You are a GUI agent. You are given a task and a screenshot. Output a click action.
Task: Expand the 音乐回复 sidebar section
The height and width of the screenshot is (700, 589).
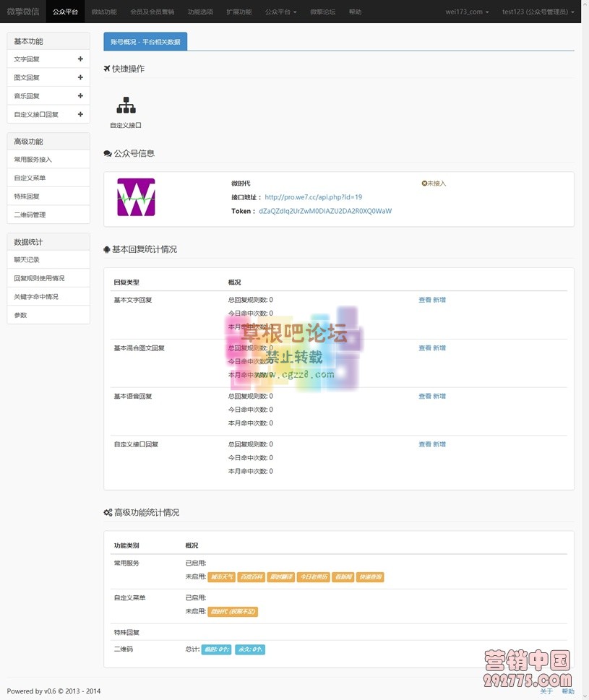[80, 95]
